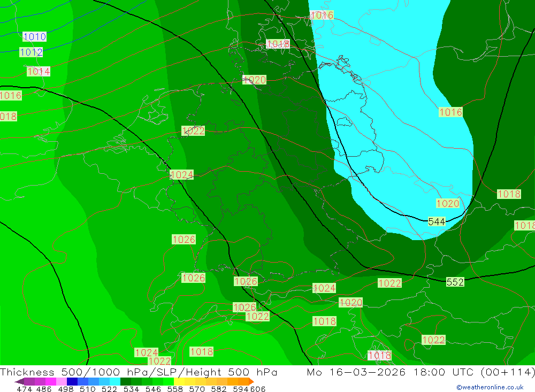The height and width of the screenshot is (392, 535).
Task: Click the legend value 570
Action: click(x=196, y=389)
